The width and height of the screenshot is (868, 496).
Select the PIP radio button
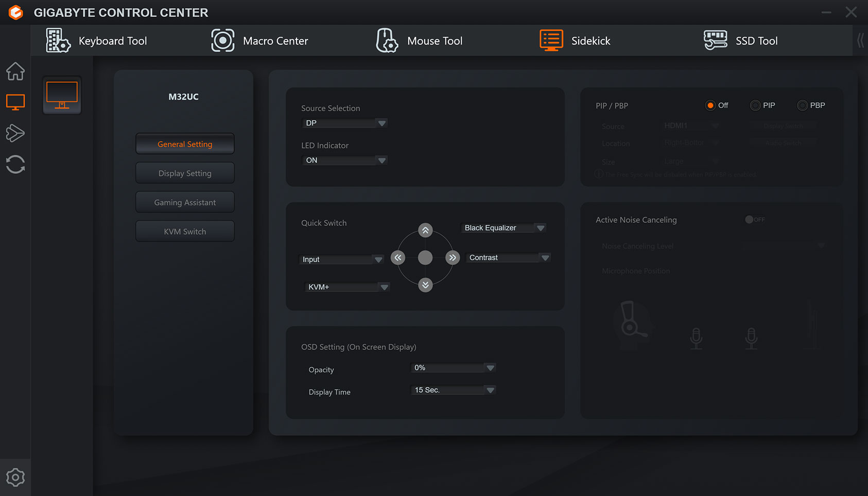coord(755,105)
